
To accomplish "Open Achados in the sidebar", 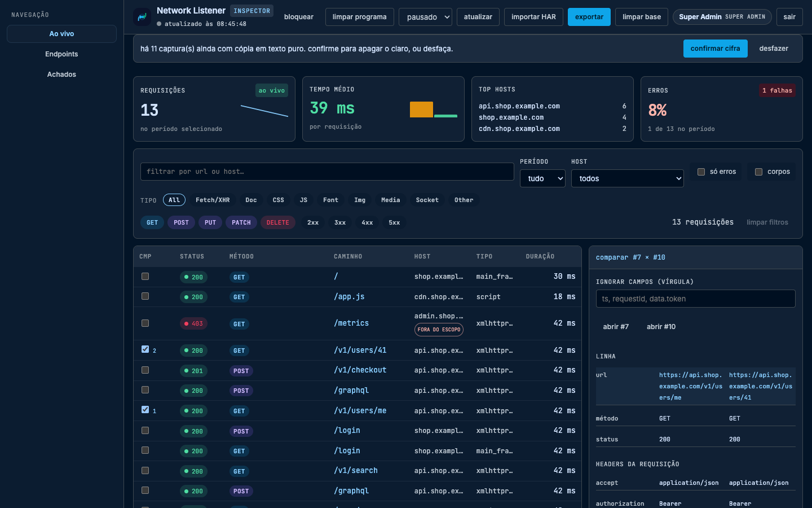I will [x=61, y=75].
